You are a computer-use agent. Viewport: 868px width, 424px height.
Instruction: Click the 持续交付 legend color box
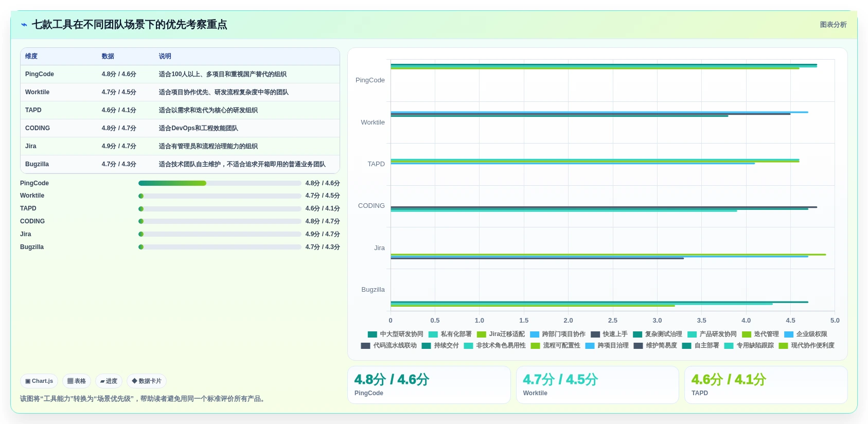[427, 346]
